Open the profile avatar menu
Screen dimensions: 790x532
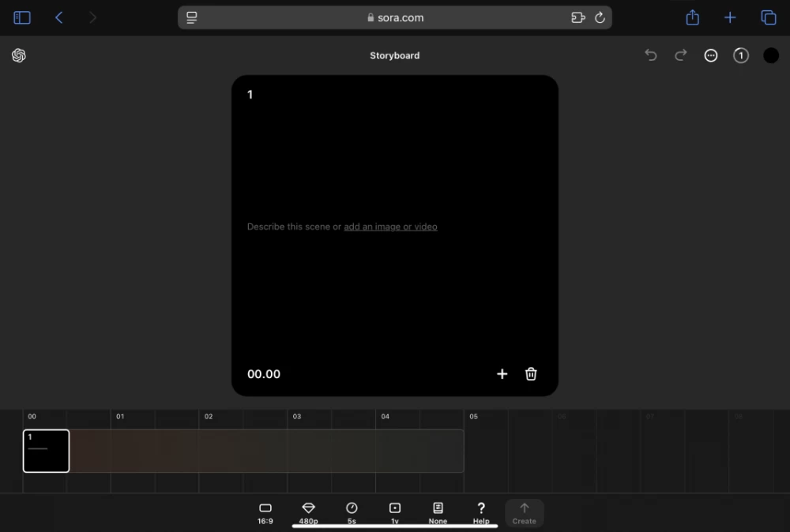[772, 55]
